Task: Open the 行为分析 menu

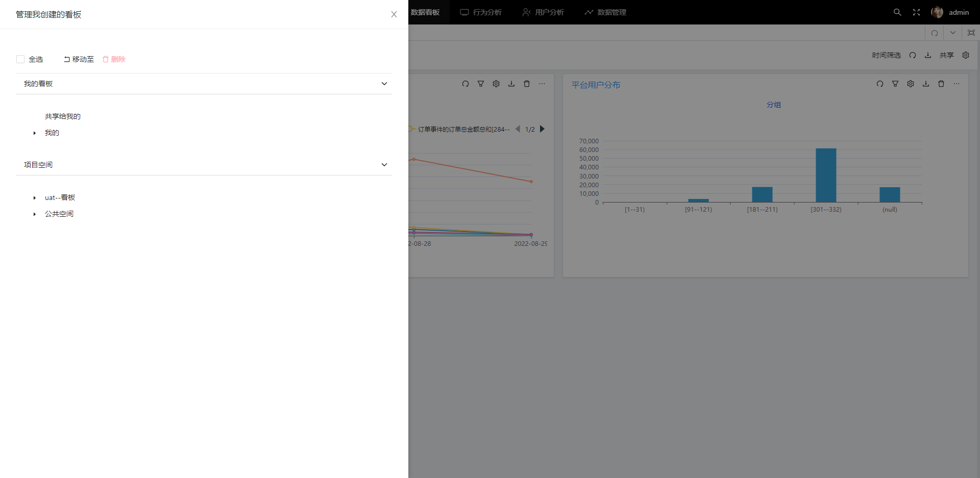Action: [481, 12]
